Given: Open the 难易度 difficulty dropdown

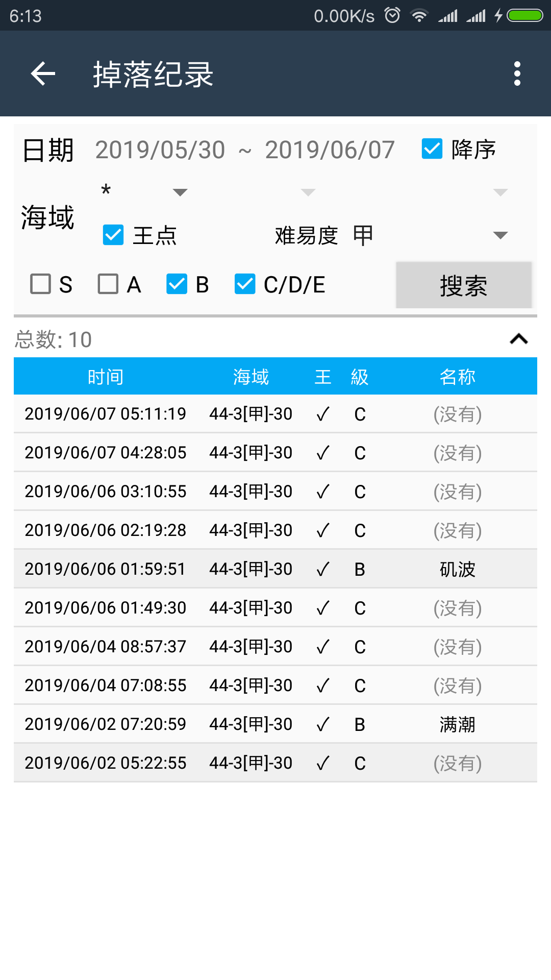Looking at the screenshot, I should [x=430, y=235].
